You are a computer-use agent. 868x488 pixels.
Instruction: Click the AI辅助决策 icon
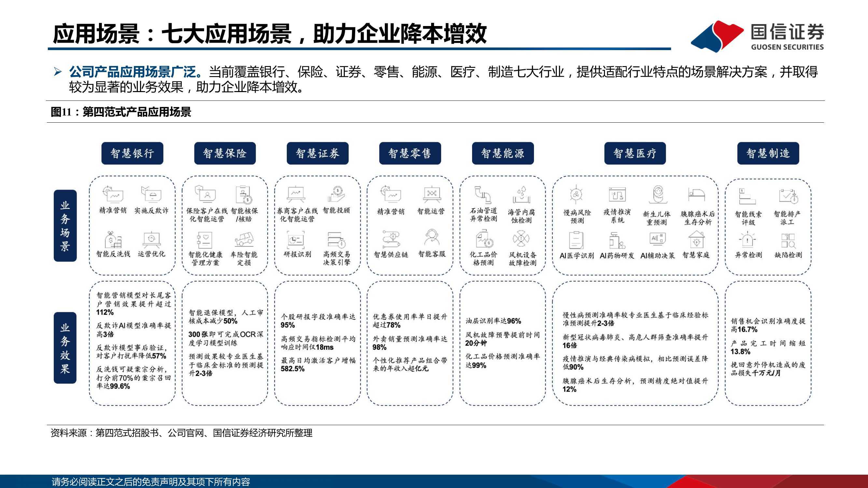click(657, 239)
